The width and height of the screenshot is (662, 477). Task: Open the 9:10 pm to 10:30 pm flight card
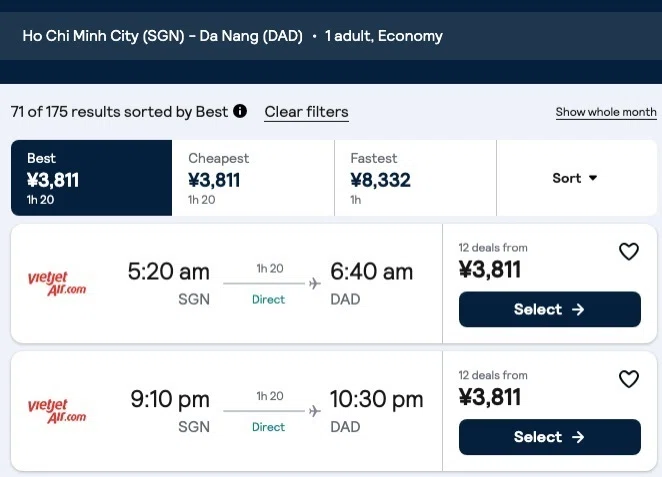coord(226,411)
